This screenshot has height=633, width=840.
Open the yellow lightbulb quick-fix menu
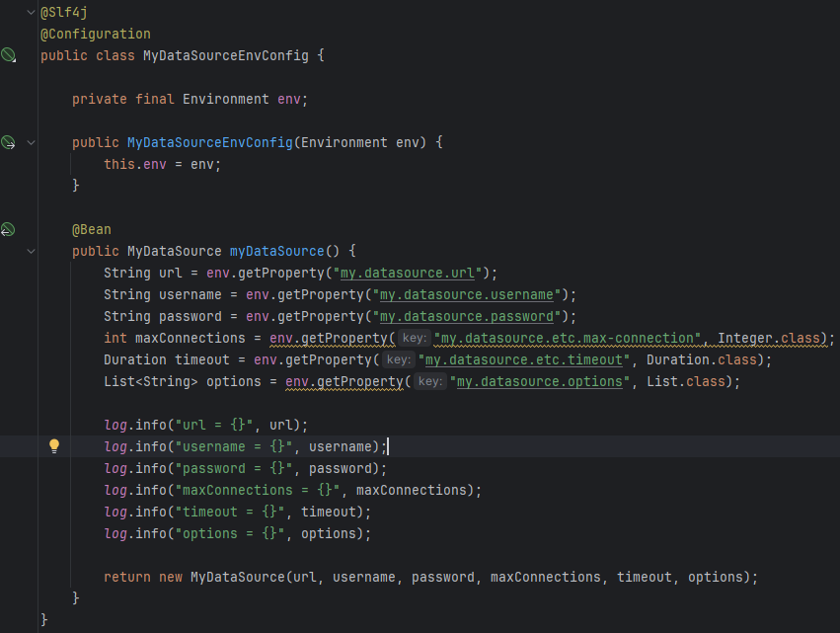click(54, 446)
